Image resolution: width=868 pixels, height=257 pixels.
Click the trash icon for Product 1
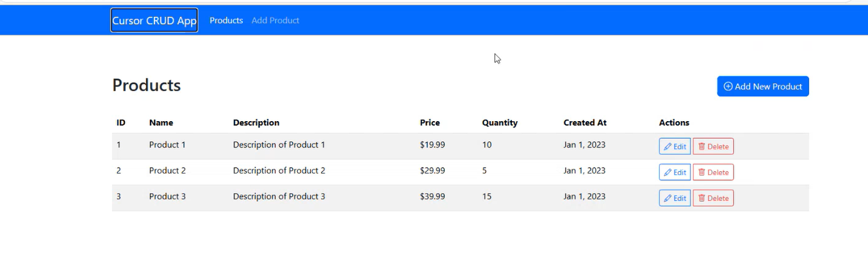tap(701, 147)
